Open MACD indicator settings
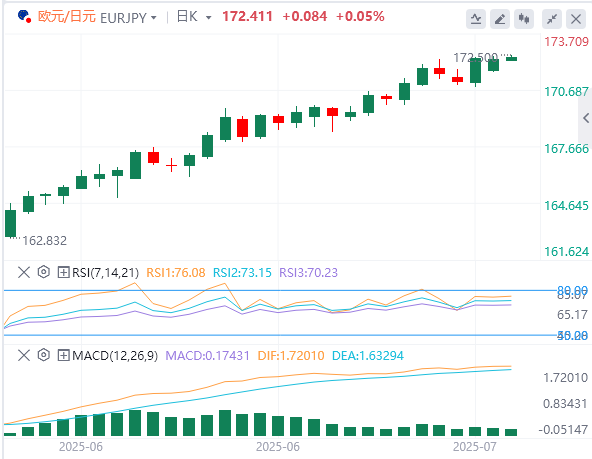Viewport: 592px width, 459px height. tap(44, 355)
